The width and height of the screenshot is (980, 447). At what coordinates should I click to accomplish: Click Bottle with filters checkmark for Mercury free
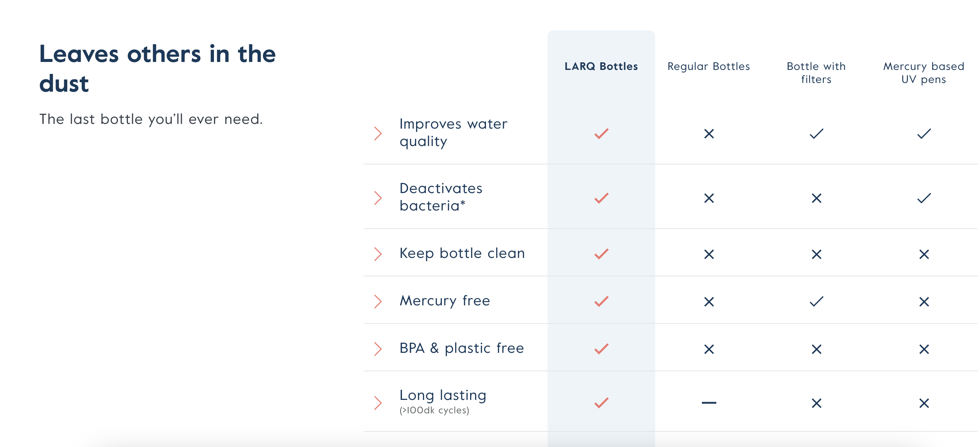(816, 301)
